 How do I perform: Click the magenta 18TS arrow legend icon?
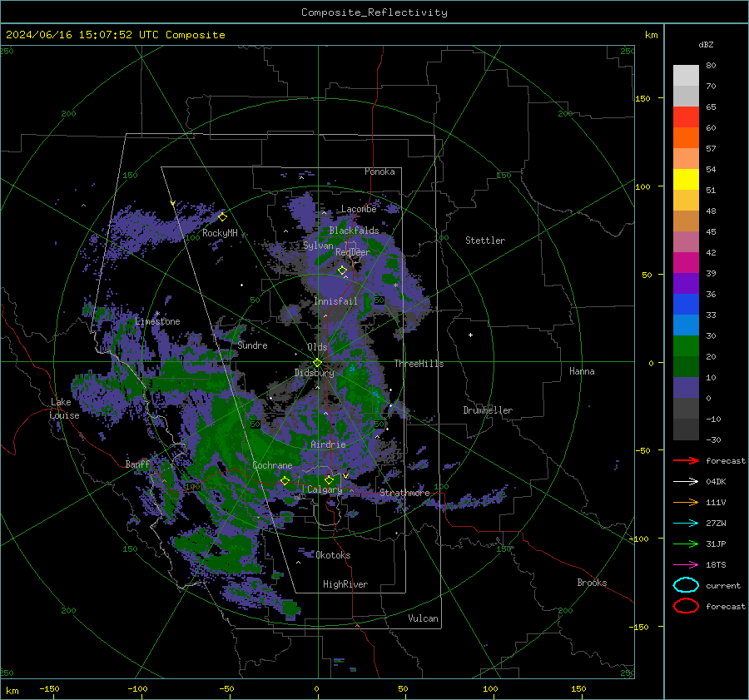click(x=686, y=565)
